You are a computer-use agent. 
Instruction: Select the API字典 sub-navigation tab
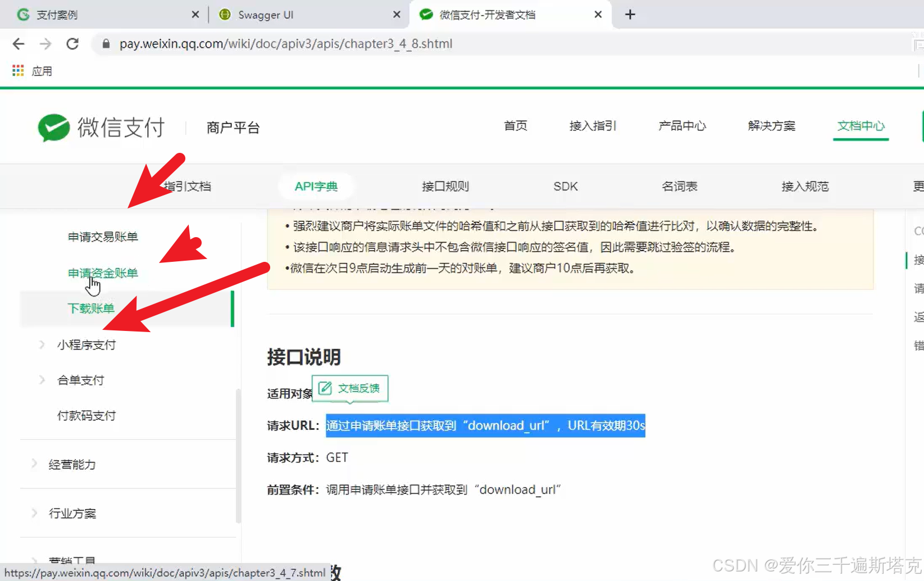tap(316, 187)
